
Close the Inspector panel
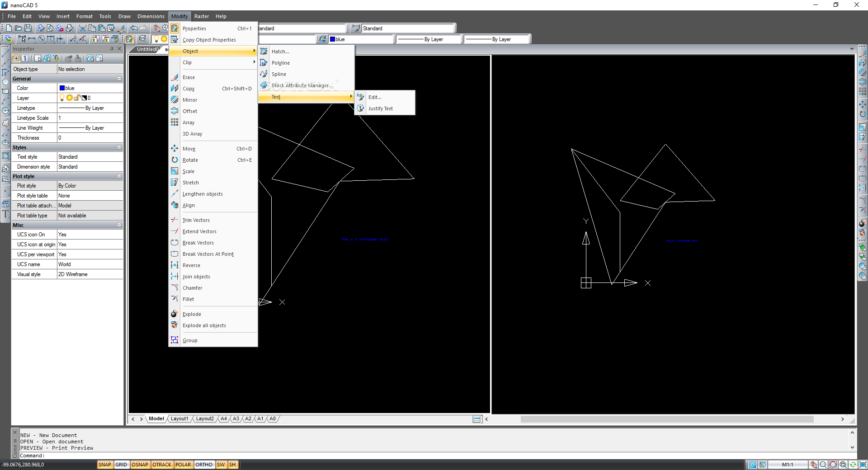pos(119,48)
